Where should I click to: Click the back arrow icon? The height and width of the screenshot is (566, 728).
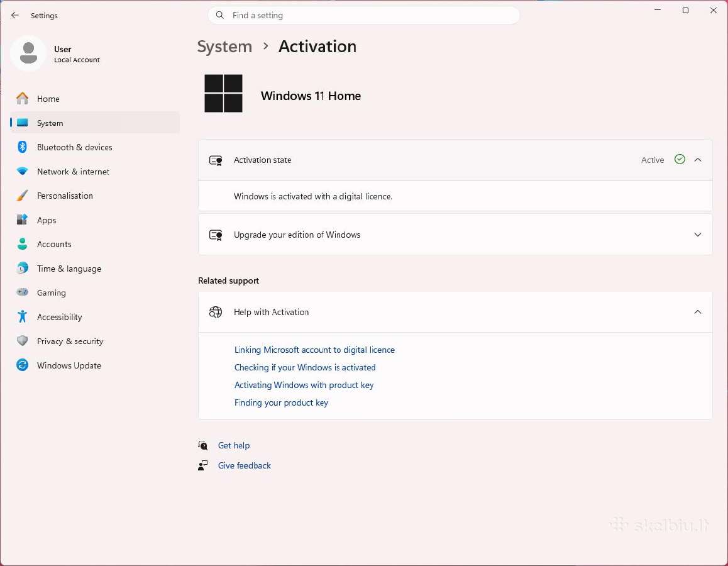tap(15, 15)
